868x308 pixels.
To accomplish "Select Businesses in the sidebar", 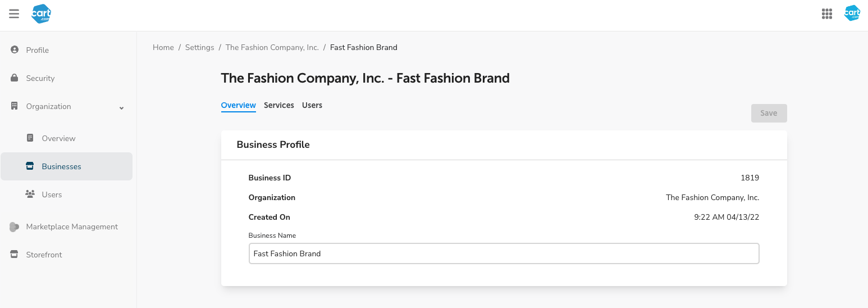I will (61, 166).
